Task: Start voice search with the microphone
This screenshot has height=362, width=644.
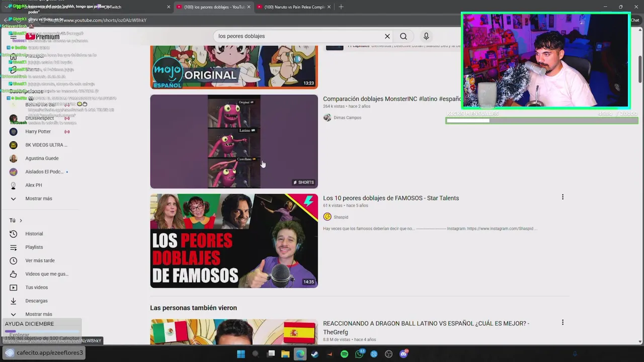Action: click(x=426, y=36)
